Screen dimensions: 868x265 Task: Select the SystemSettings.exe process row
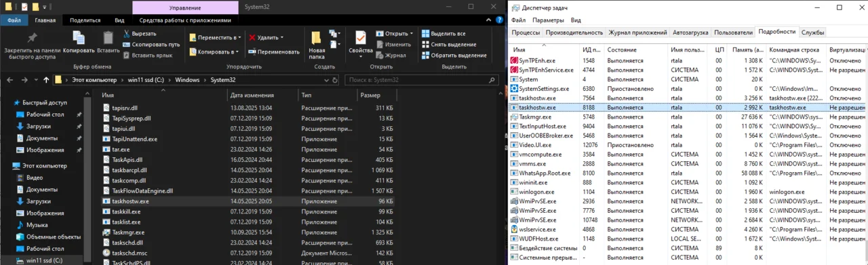pyautogui.click(x=688, y=88)
